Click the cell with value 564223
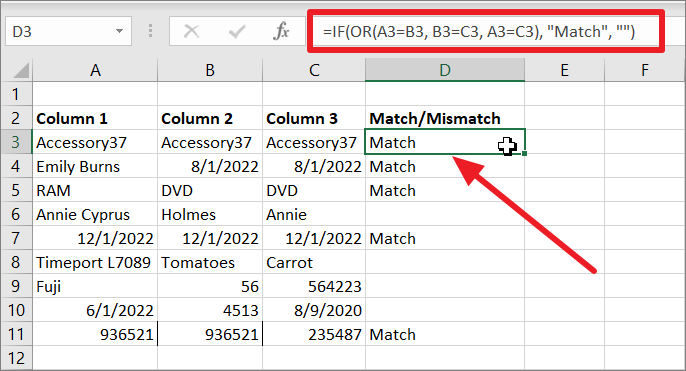The width and height of the screenshot is (686, 371). click(314, 287)
